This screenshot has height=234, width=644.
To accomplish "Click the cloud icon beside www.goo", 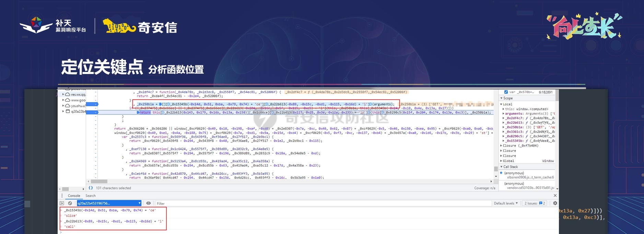I will (68, 100).
